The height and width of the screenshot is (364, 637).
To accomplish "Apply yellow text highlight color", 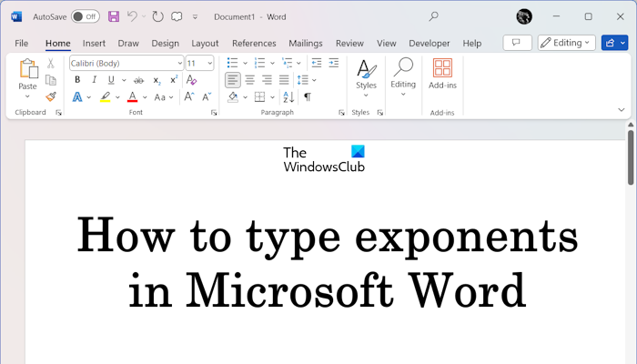I will pyautogui.click(x=106, y=97).
